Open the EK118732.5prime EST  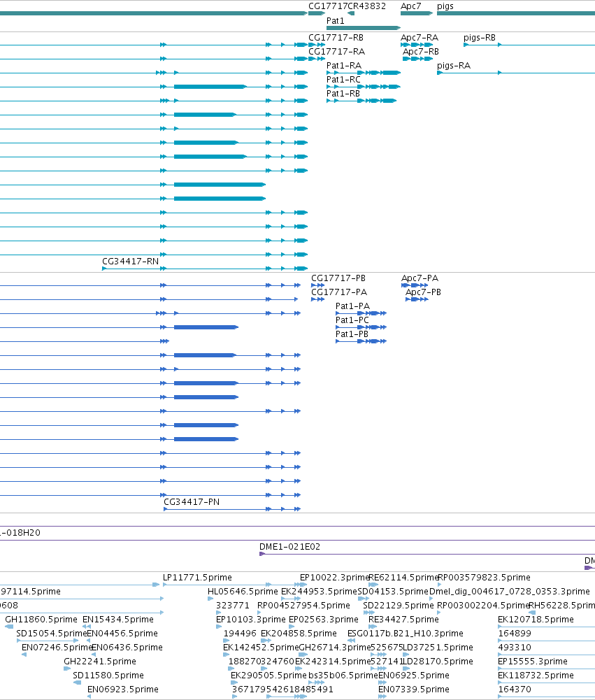click(536, 676)
